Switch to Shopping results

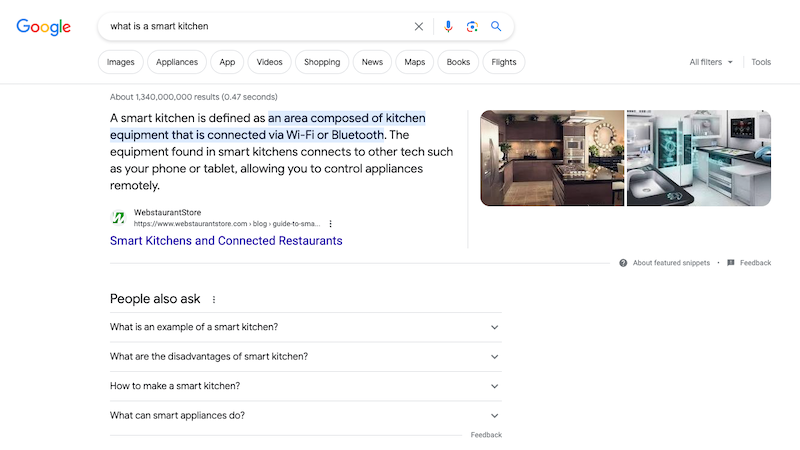tap(322, 62)
